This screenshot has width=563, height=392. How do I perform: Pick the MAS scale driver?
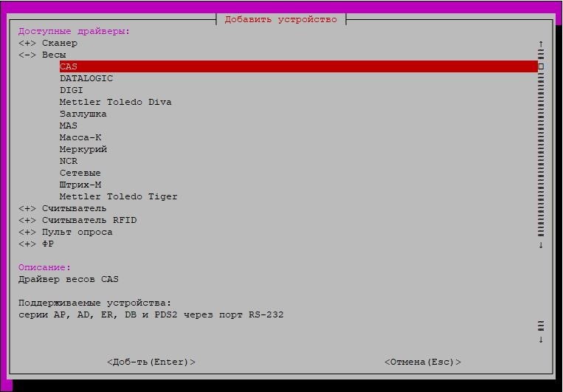[x=69, y=125]
